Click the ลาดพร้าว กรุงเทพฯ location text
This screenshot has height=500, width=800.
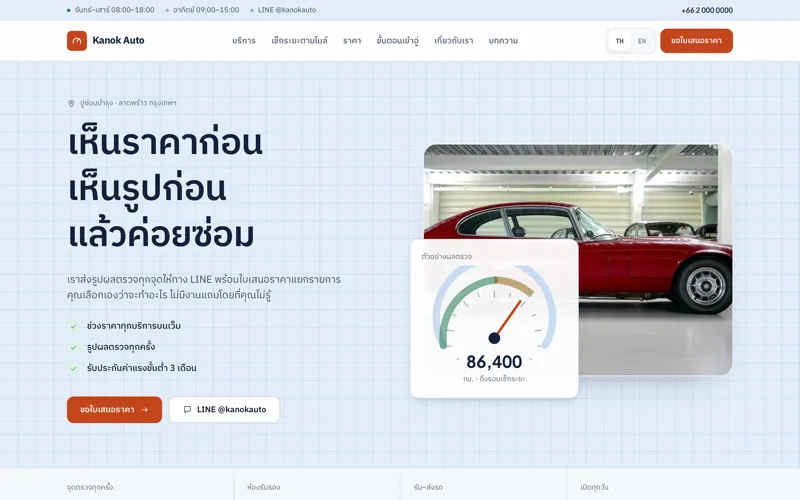click(x=147, y=103)
